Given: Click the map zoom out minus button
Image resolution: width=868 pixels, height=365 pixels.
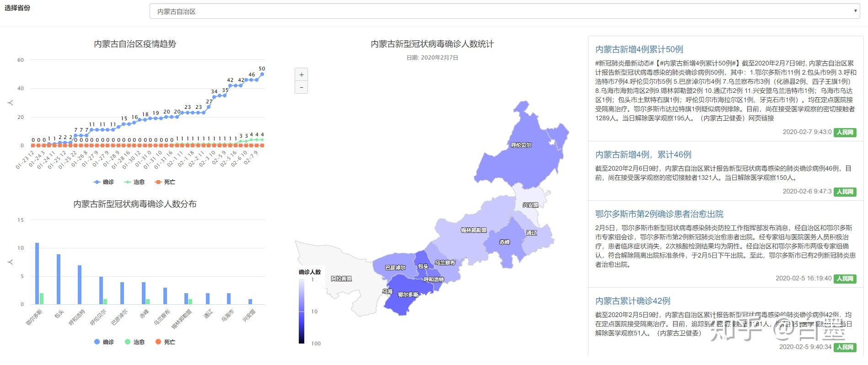Looking at the screenshot, I should tap(301, 87).
